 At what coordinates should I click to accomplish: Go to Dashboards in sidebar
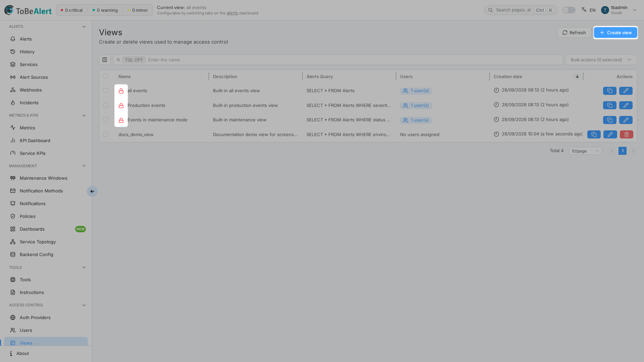(46, 229)
